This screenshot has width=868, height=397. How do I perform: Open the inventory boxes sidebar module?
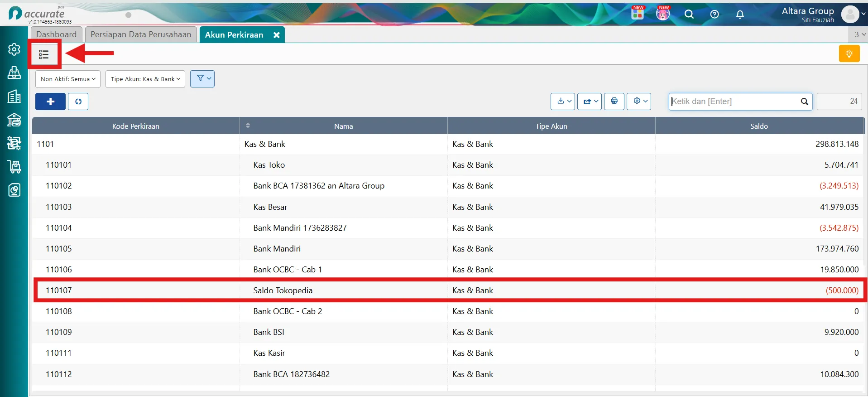click(14, 143)
